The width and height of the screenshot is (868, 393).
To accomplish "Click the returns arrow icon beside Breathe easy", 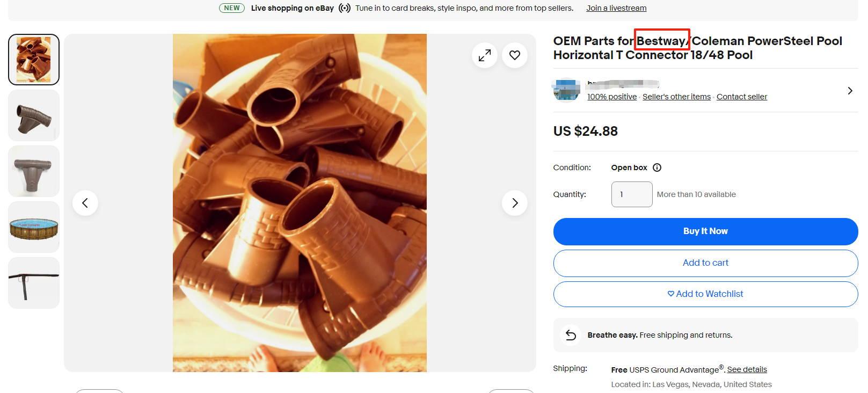I will pyautogui.click(x=571, y=335).
